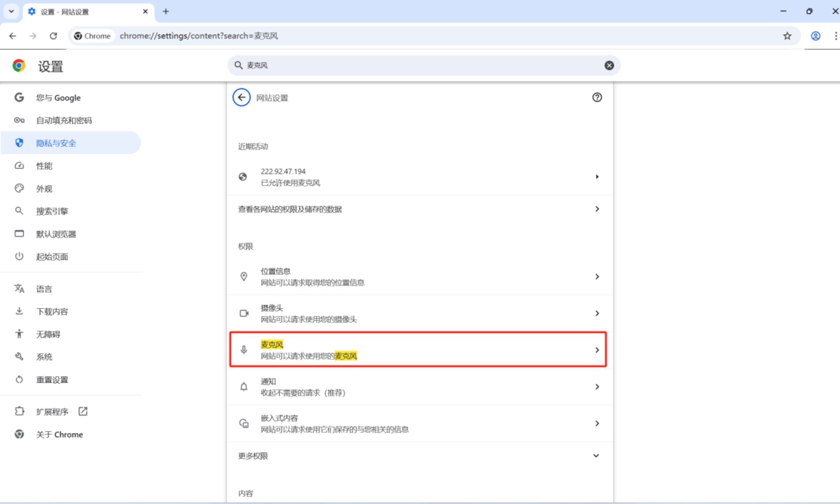Click the back arrow beside 网站设置
The image size is (840, 504).
point(241,98)
